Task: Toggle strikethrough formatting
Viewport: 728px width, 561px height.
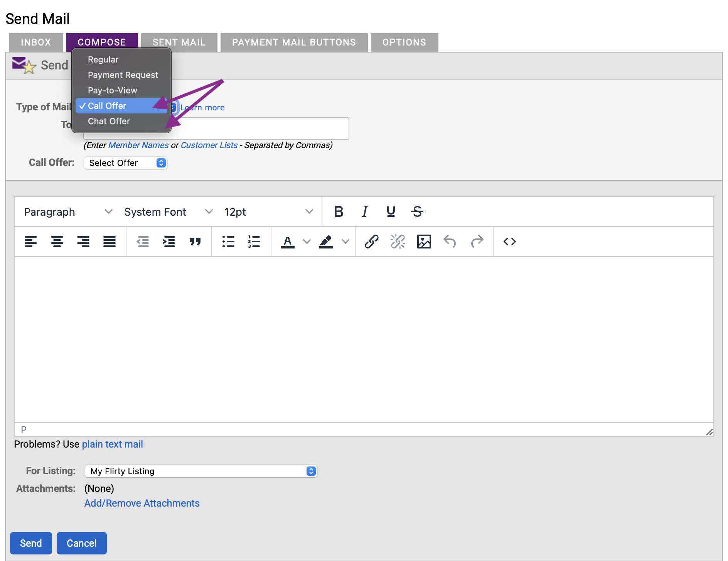Action: pyautogui.click(x=417, y=211)
